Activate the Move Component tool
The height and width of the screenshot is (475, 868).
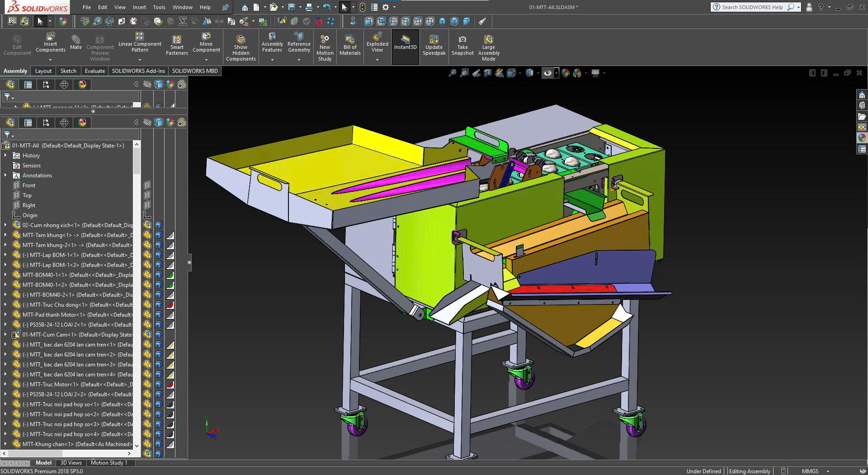(x=206, y=43)
